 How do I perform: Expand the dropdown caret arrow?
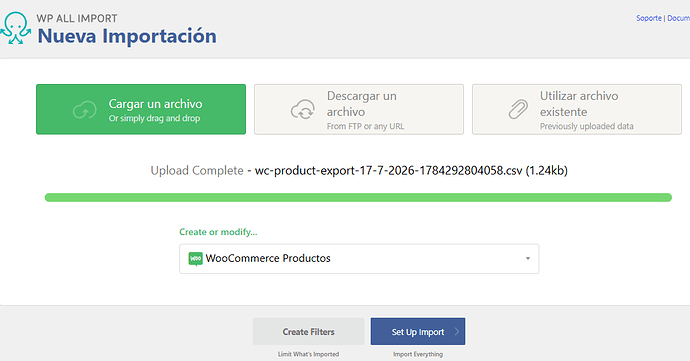[x=528, y=258]
